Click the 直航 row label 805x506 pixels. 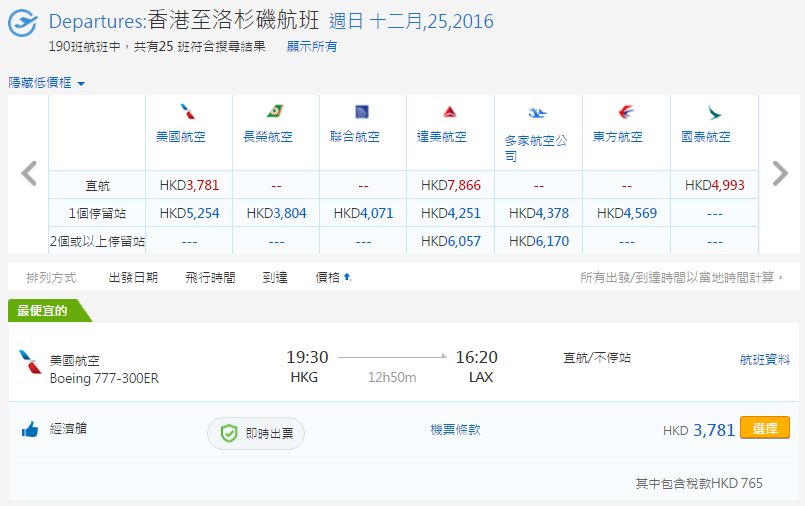point(98,186)
